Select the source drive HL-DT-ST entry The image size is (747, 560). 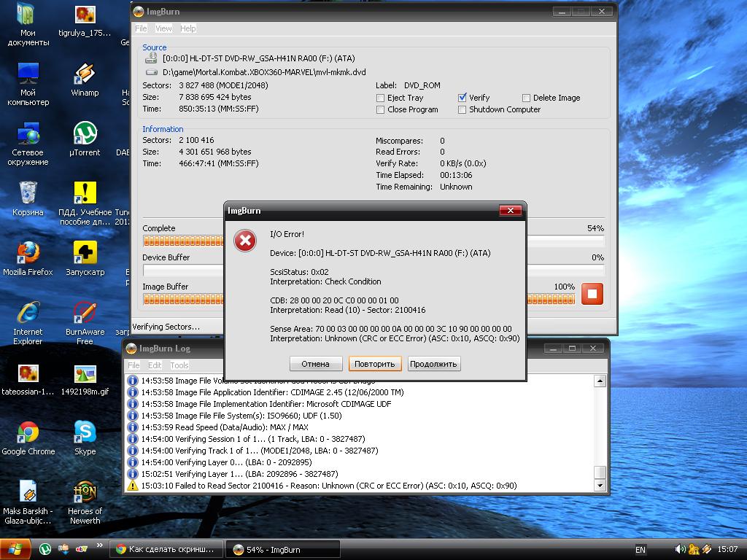259,58
